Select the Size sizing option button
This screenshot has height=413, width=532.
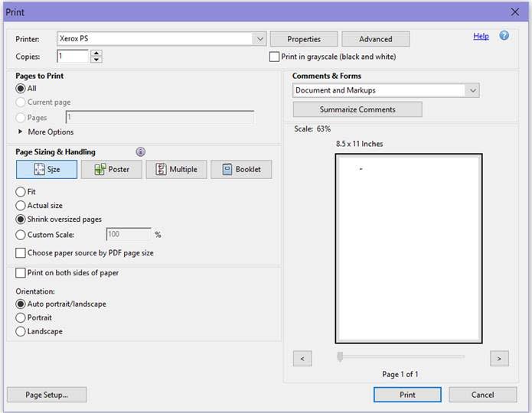click(x=47, y=169)
